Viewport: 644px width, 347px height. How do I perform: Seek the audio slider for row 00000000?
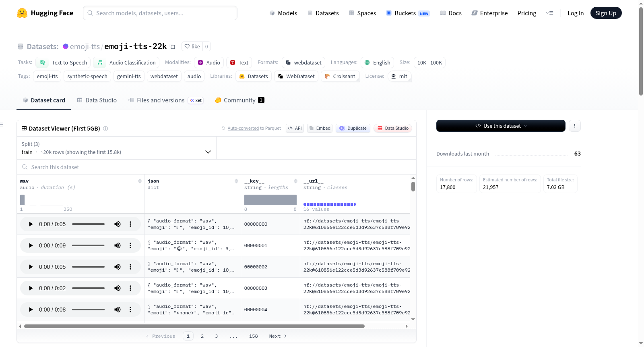pos(88,224)
